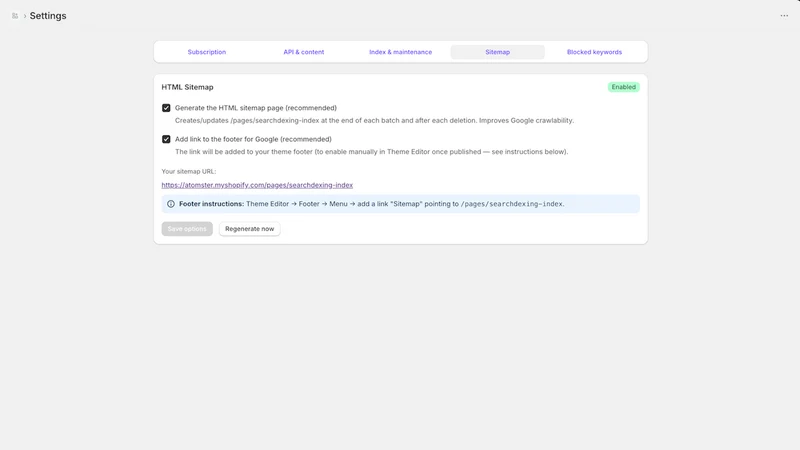This screenshot has height=450, width=800.
Task: Click the info icon in Footer instructions banner
Action: click(x=170, y=204)
